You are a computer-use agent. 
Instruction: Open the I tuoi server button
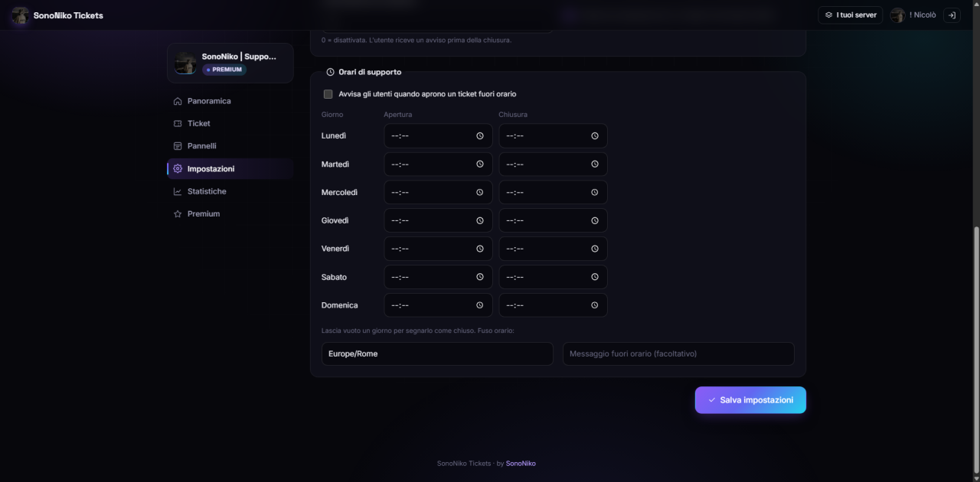[851, 15]
